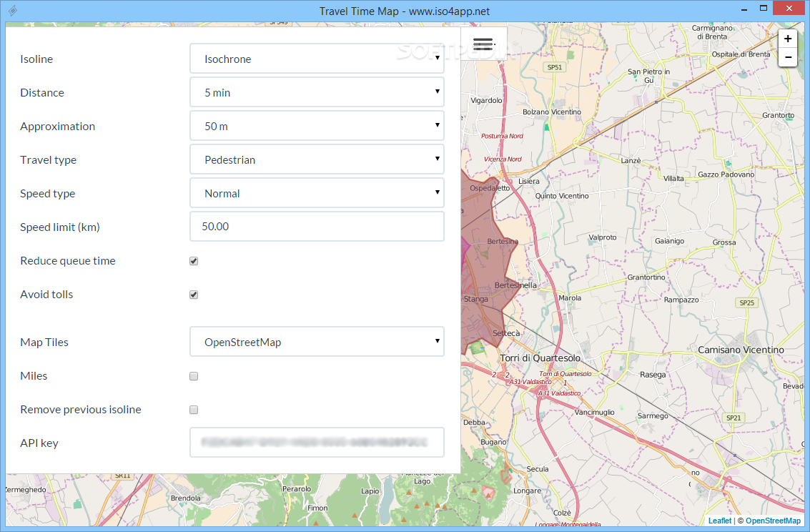Maximize the Travel Time Map window
The width and height of the screenshot is (810, 532).
(764, 9)
